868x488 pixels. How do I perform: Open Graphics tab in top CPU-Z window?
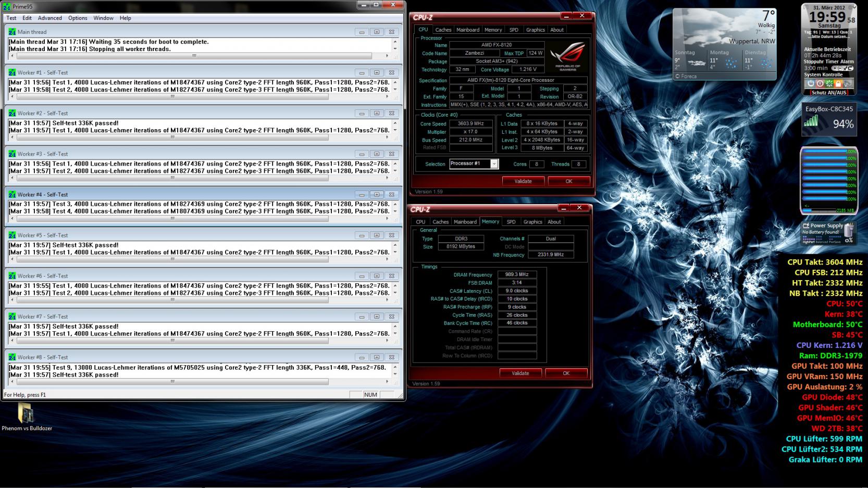(536, 30)
